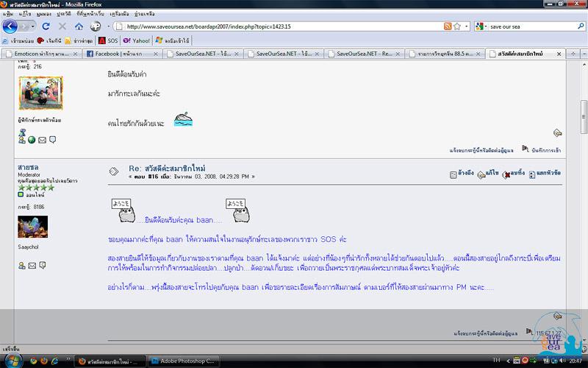Bookmark this page with the star icon
588x368 pixels.
pyautogui.click(x=456, y=26)
